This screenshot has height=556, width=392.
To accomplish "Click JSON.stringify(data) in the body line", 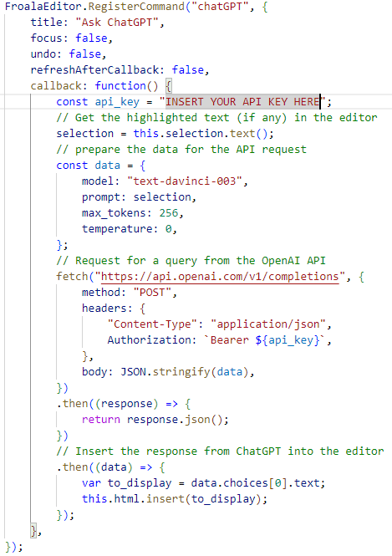I will 185,372.
